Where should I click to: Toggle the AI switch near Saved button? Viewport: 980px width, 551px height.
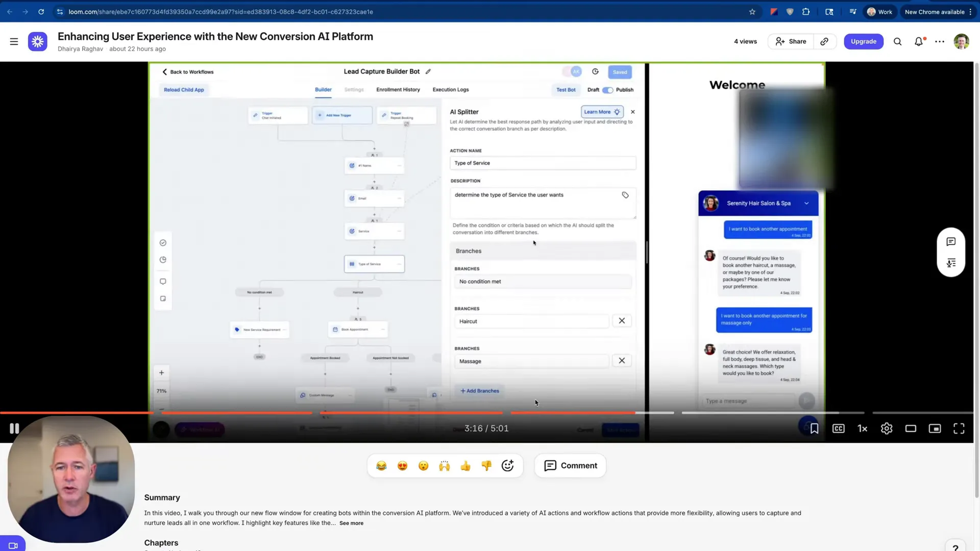(572, 71)
